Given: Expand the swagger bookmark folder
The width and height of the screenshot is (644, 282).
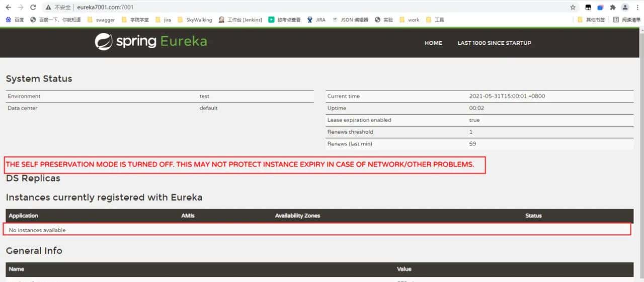Looking at the screenshot, I should pyautogui.click(x=101, y=20).
